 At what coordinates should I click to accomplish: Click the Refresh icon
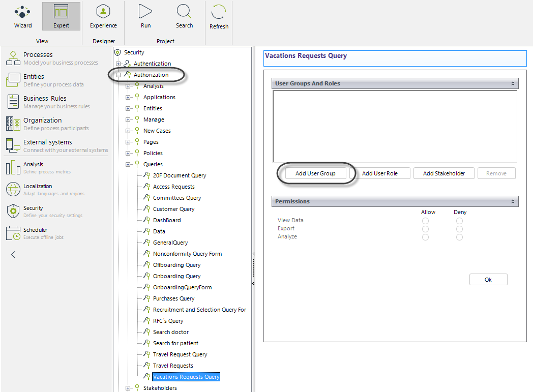pos(219,16)
